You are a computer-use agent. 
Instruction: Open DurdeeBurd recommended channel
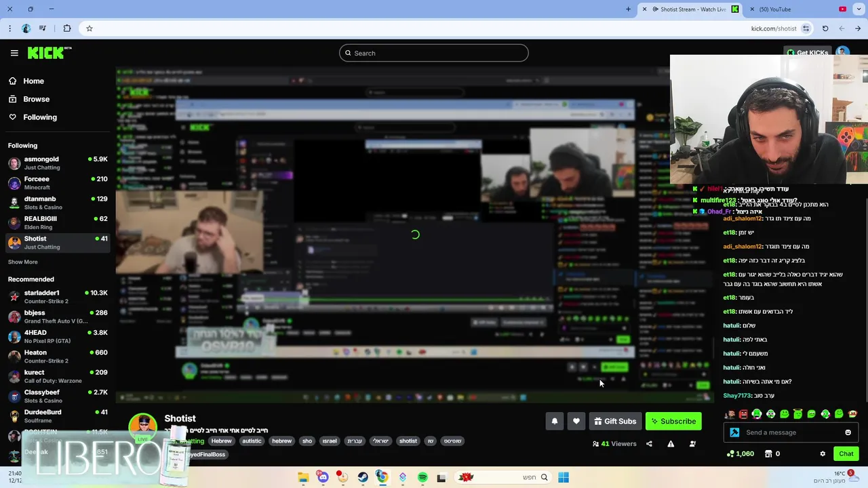point(58,415)
